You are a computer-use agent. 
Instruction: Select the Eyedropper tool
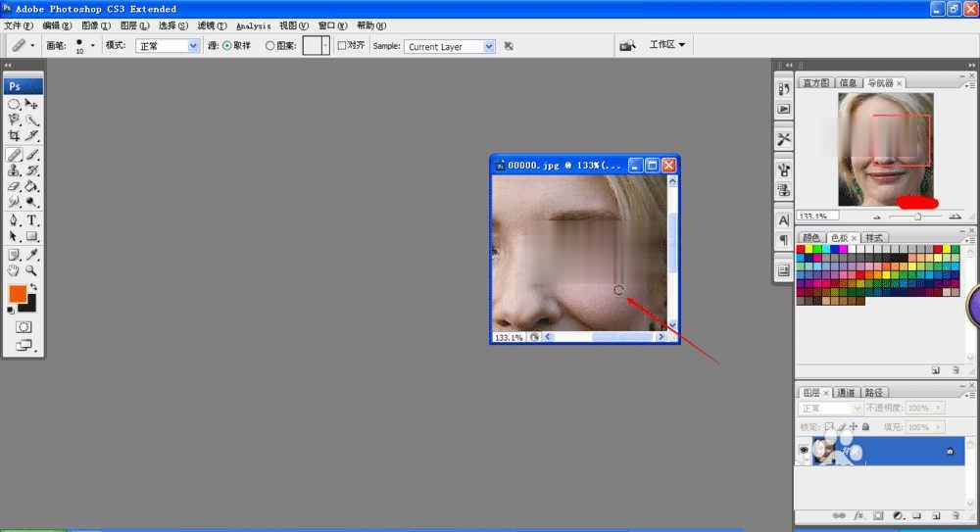[31, 255]
